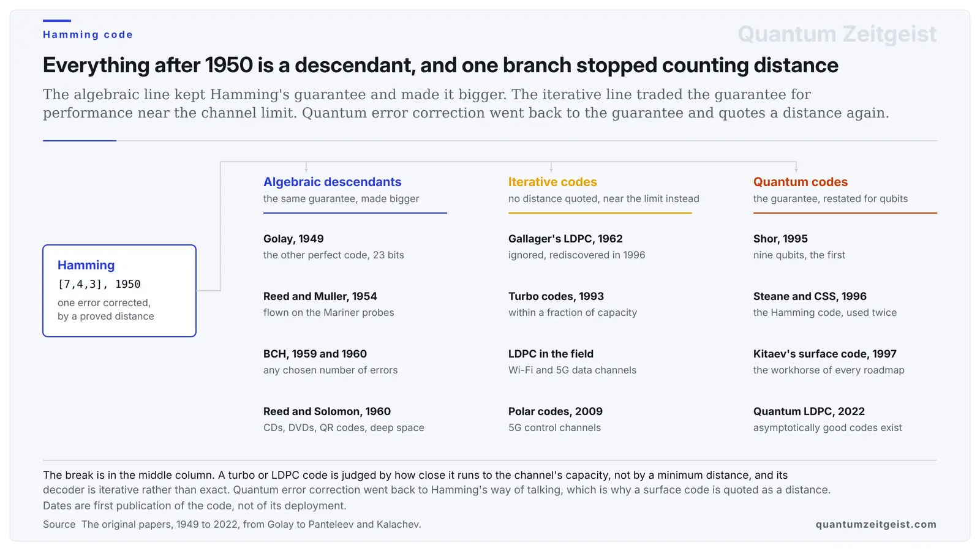
Task: Click the Shor, 1995 entry
Action: pyautogui.click(x=799, y=247)
